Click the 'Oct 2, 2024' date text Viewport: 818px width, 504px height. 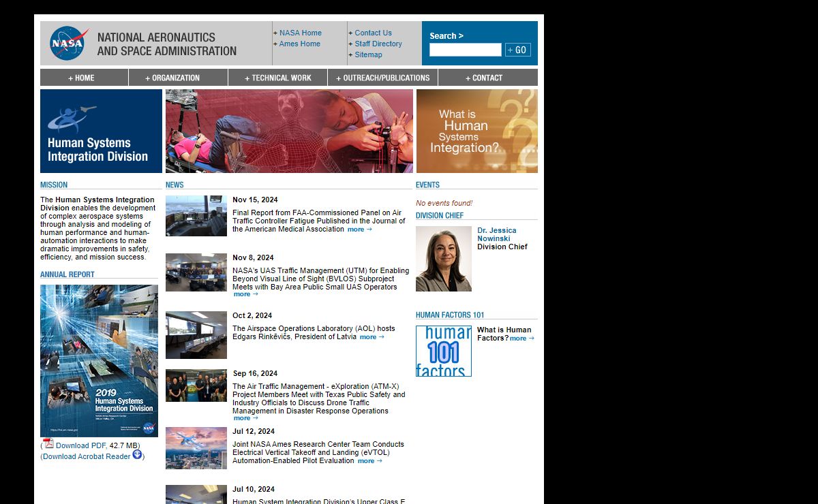(252, 315)
